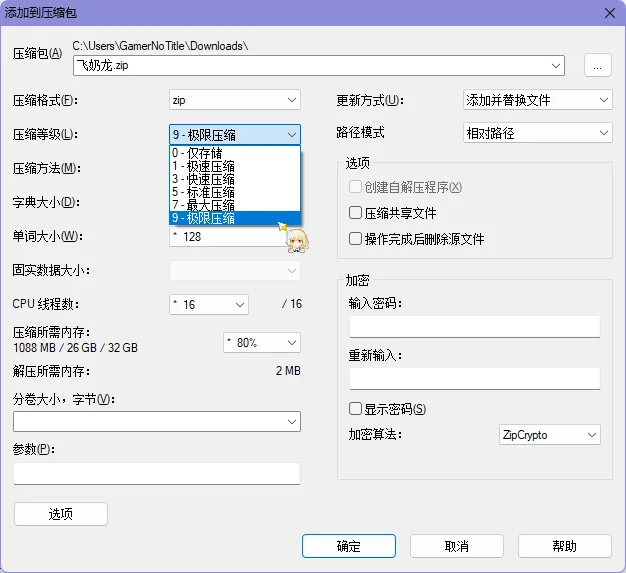The width and height of the screenshot is (626, 573).
Task: Close the add-to-archive dialog window
Action: (x=608, y=11)
